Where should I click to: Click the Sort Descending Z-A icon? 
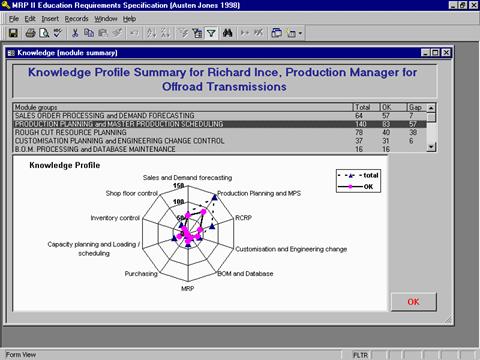165,33
